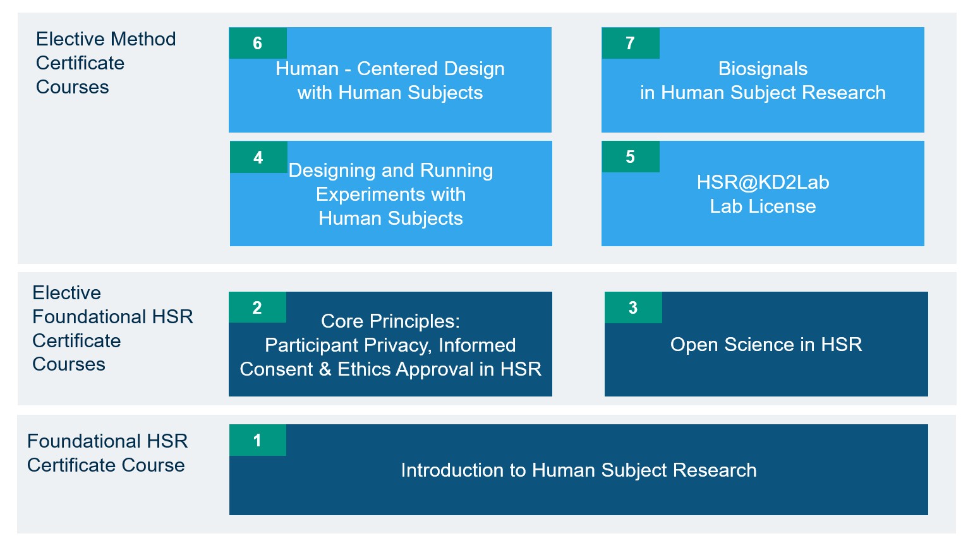Viewport: 980px width, 548px height.
Task: Click the Elective Method Certificate Courses label
Action: click(106, 63)
